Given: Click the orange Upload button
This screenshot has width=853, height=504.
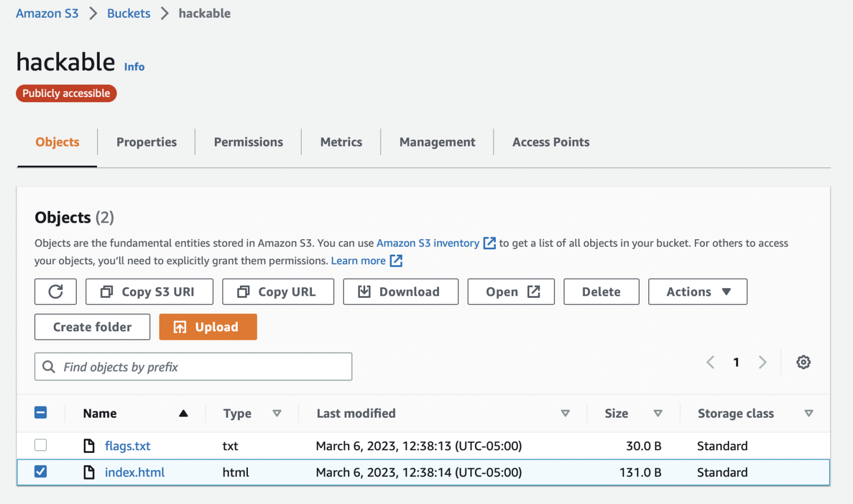Looking at the screenshot, I should click(208, 327).
